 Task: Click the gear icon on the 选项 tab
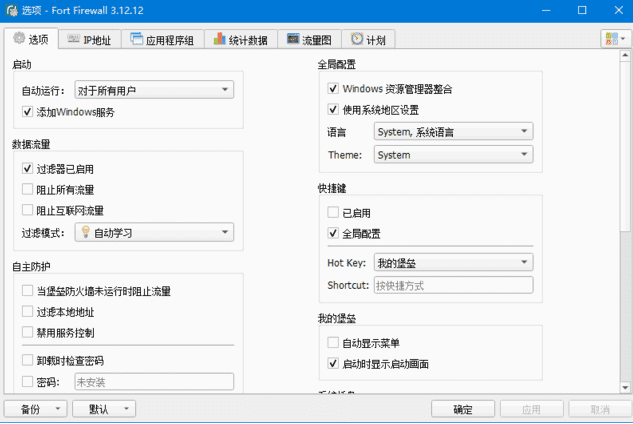19,38
